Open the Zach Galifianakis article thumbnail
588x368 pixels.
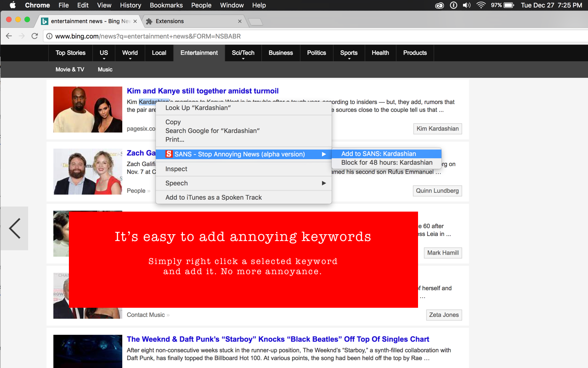click(88, 172)
